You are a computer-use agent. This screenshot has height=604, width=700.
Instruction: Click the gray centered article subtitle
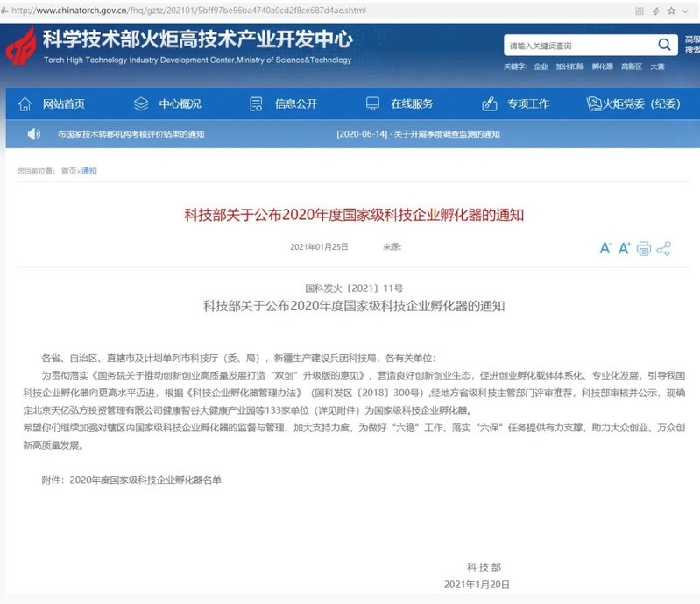(354, 306)
